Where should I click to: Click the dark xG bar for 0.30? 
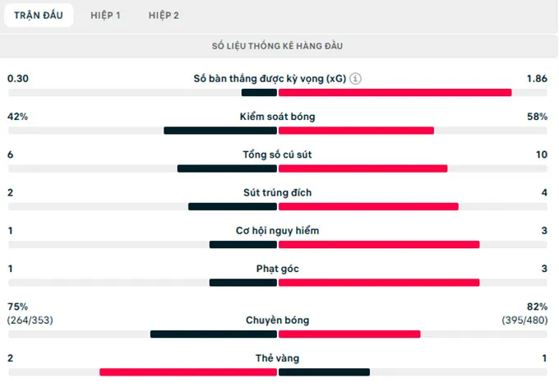tap(259, 93)
